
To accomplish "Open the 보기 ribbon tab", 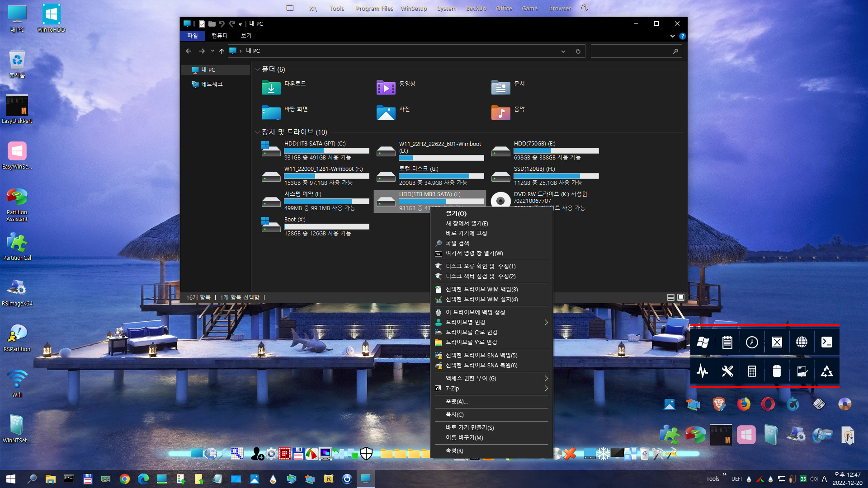I will [246, 36].
